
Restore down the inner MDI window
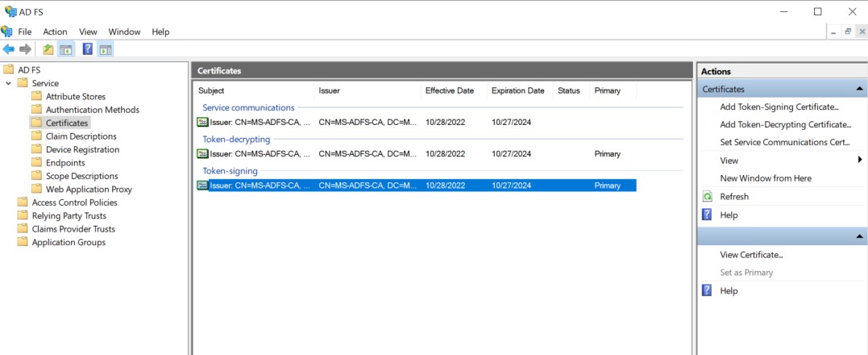(x=848, y=32)
